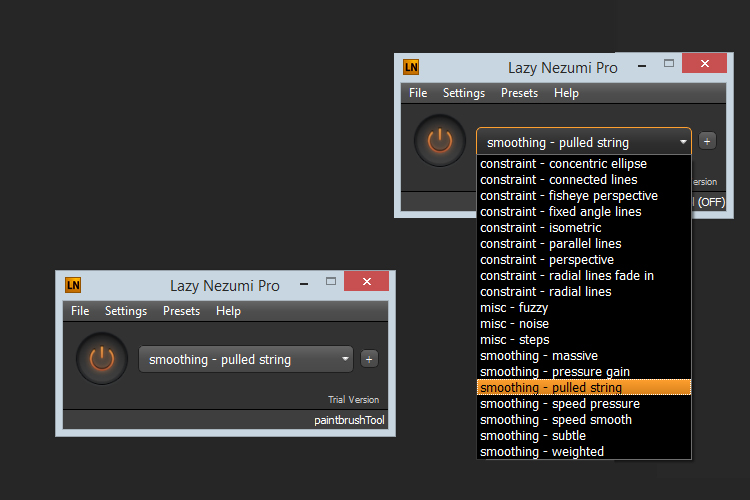Open Presets menu in the upper-right window
Screen dimensions: 750x500
click(x=519, y=93)
